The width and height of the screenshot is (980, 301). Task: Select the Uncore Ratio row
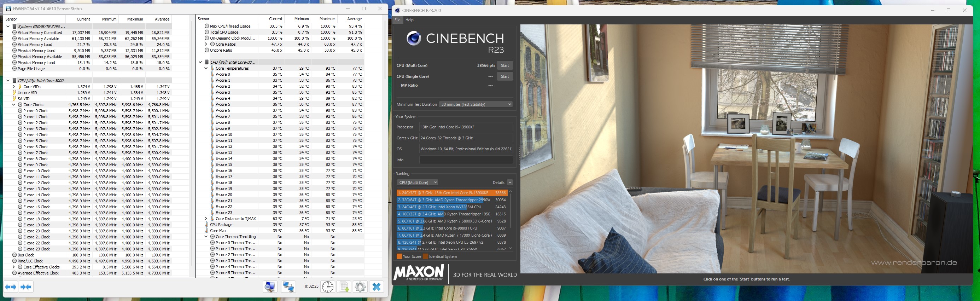pyautogui.click(x=280, y=50)
